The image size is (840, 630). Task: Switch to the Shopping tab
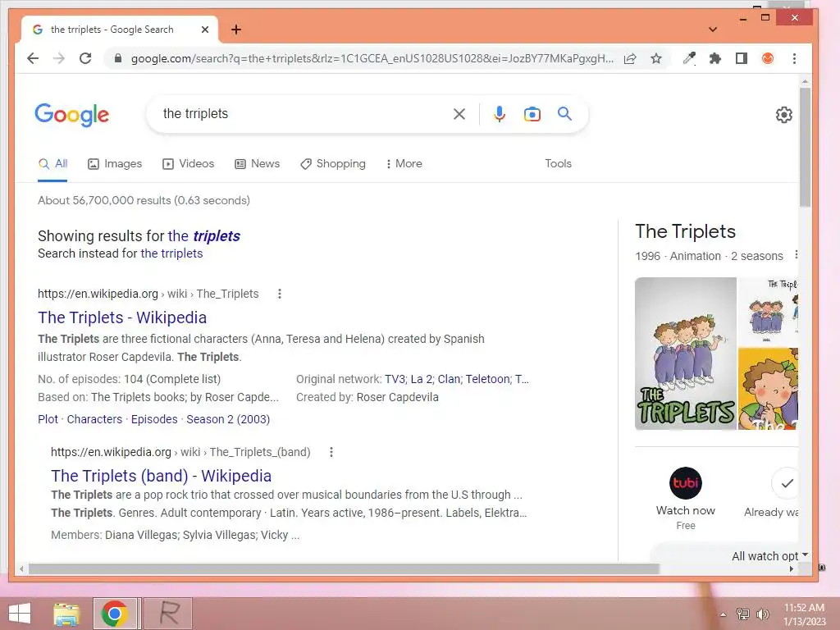pyautogui.click(x=333, y=163)
